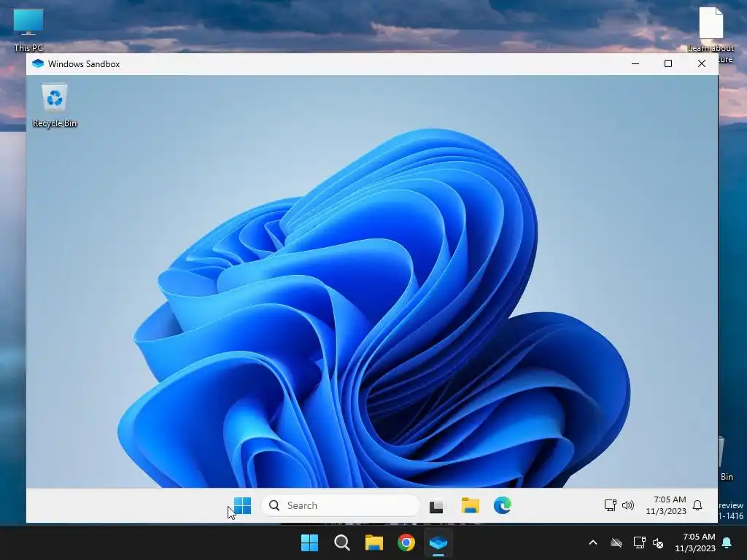
Task: Open Task View in the Sandbox taskbar
Action: [x=436, y=506]
